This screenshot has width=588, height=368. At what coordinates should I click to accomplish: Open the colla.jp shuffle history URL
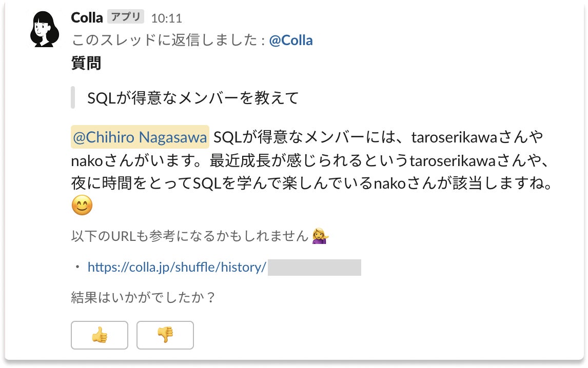pos(177,267)
